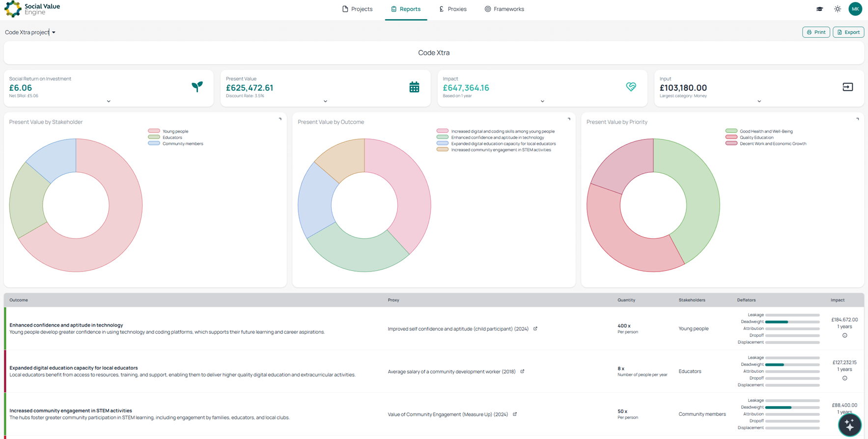The width and height of the screenshot is (868, 439).
Task: Click the info icon under £127,232.15 impact
Action: [844, 378]
